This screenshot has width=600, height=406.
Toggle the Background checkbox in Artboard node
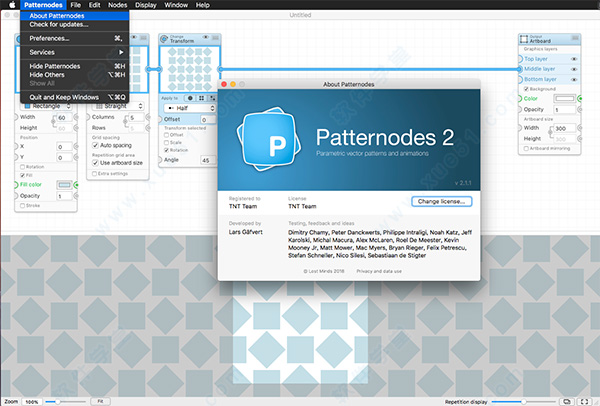[526, 89]
